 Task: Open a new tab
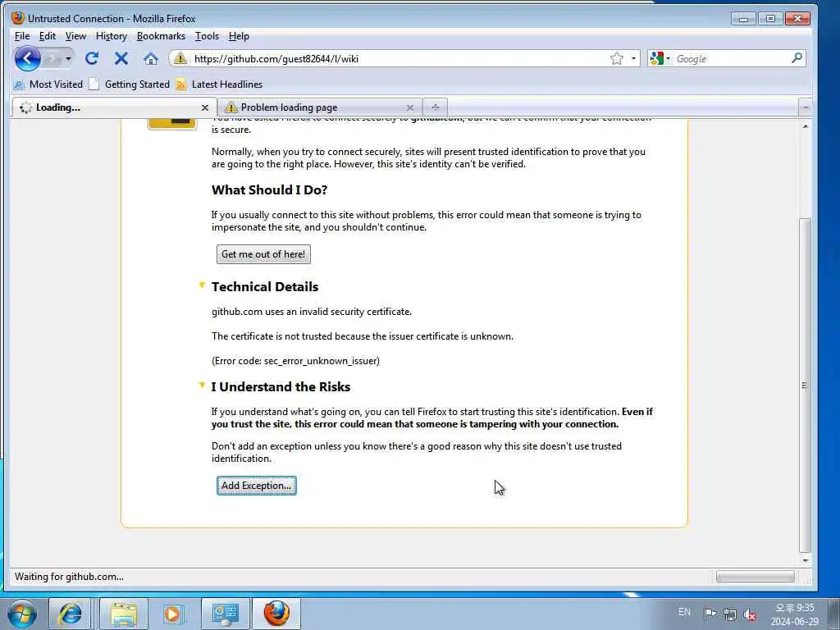pos(435,107)
